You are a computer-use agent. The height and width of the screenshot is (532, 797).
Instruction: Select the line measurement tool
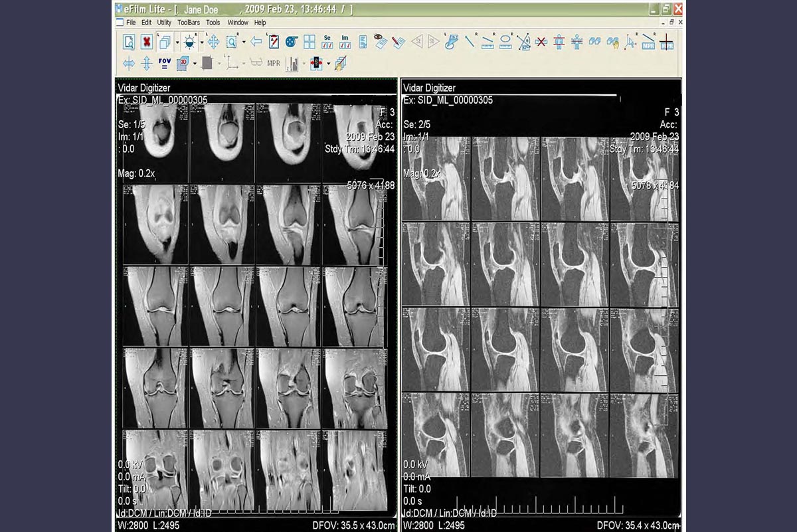pos(470,42)
